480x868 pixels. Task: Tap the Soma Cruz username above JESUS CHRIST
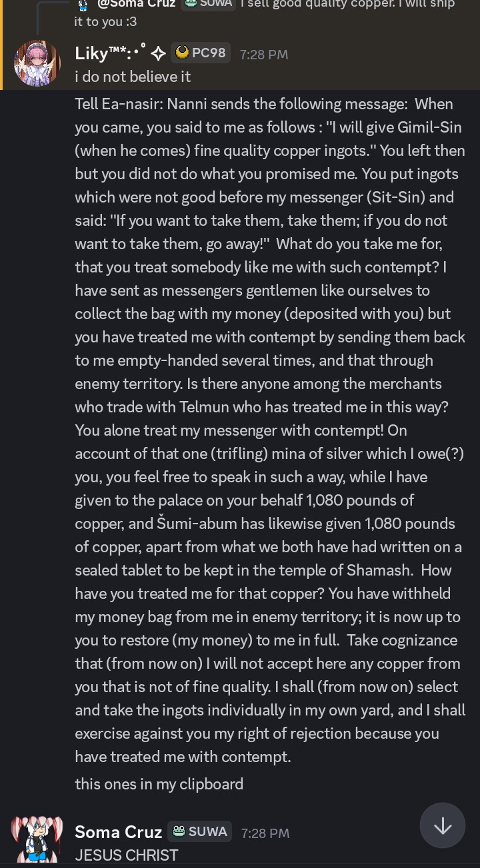[x=118, y=832]
